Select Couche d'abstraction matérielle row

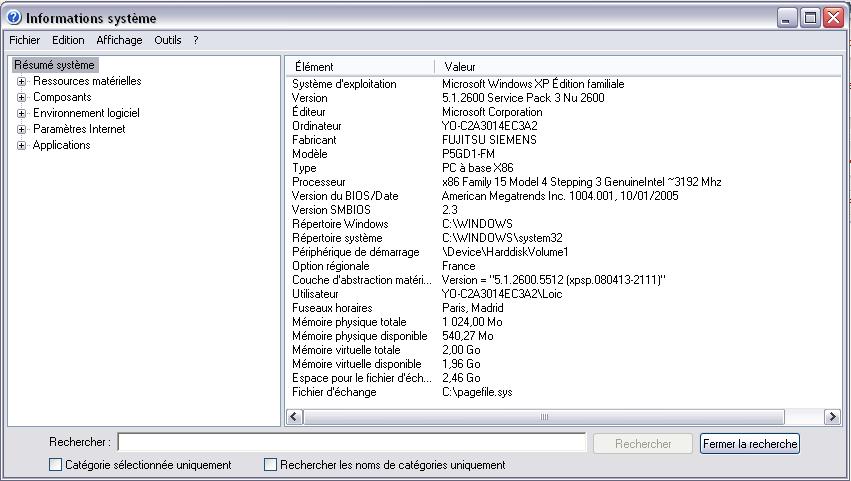563,280
